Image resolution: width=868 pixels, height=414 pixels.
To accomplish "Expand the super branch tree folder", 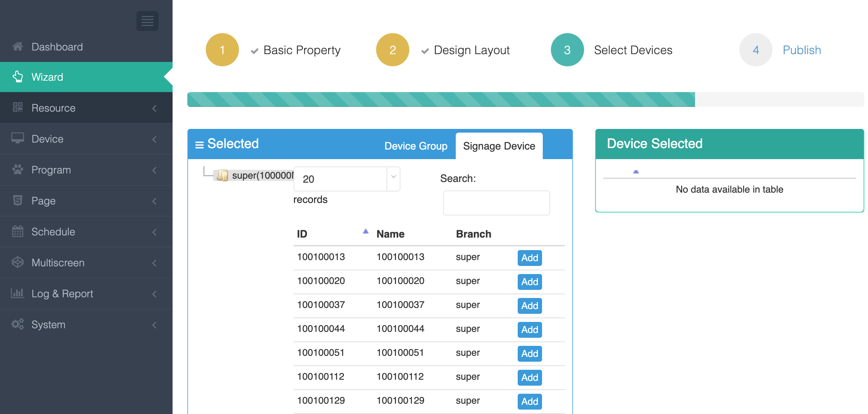I will click(x=222, y=175).
